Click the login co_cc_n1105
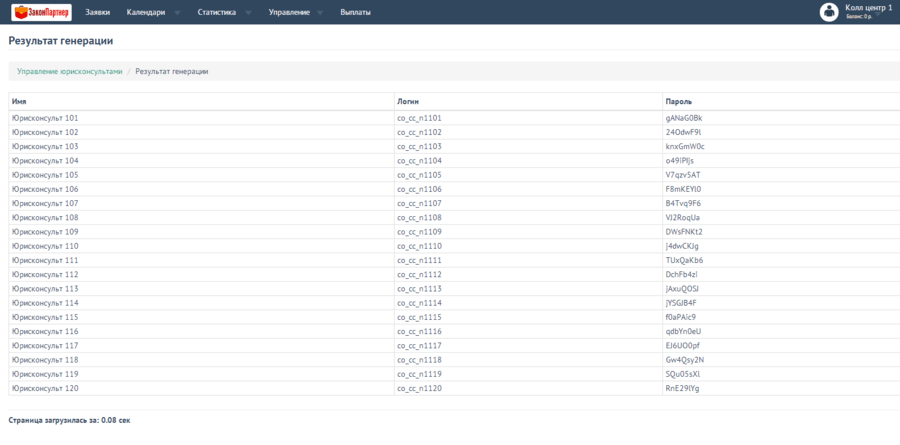The image size is (900, 445). click(x=419, y=175)
